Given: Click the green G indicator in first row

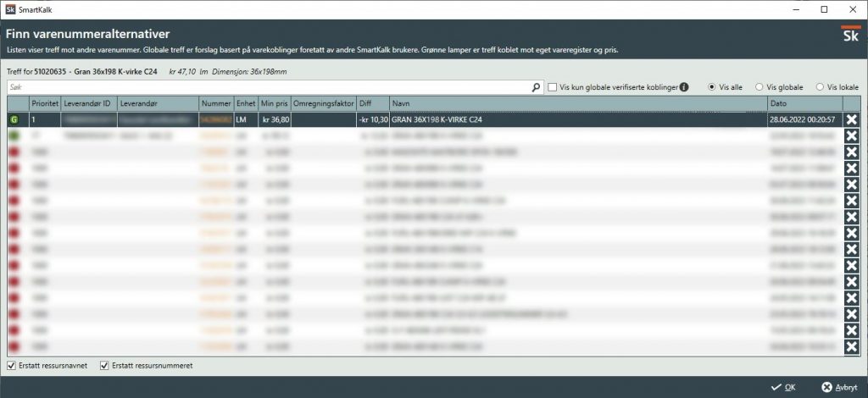Looking at the screenshot, I should 14,119.
